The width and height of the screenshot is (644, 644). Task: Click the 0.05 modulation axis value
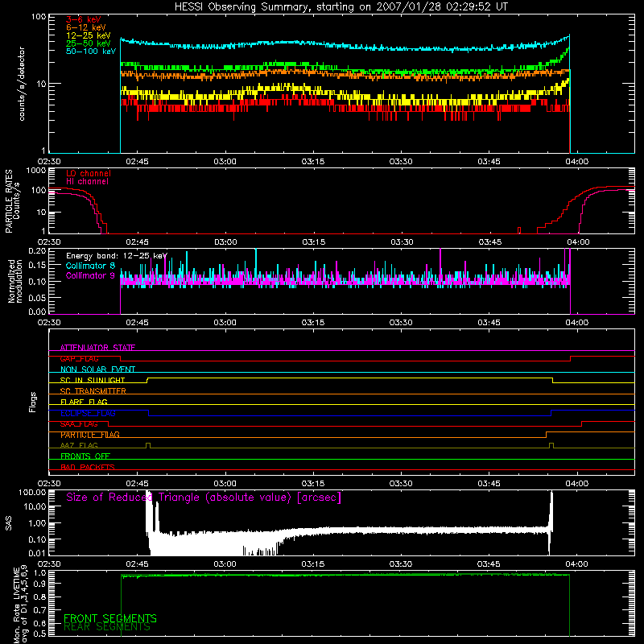tap(36, 297)
